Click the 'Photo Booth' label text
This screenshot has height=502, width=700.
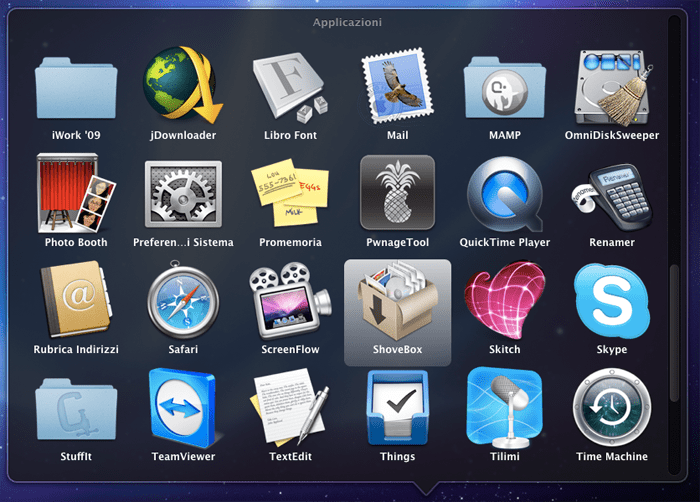[76, 243]
